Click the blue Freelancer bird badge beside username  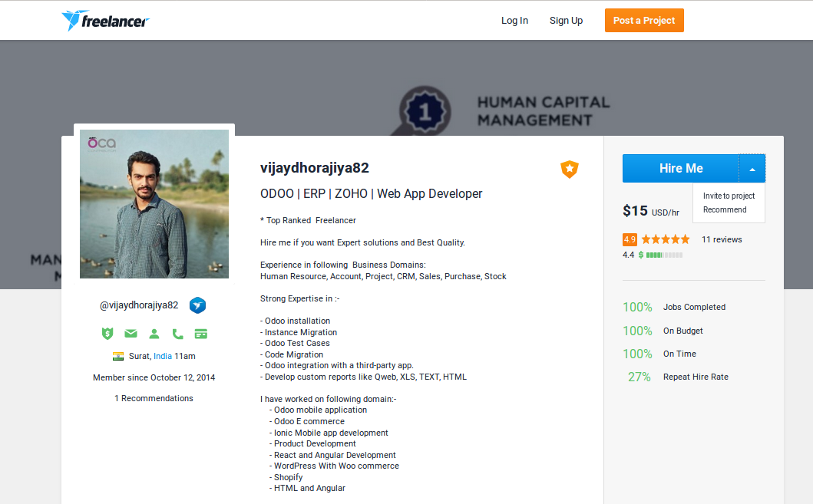click(197, 305)
